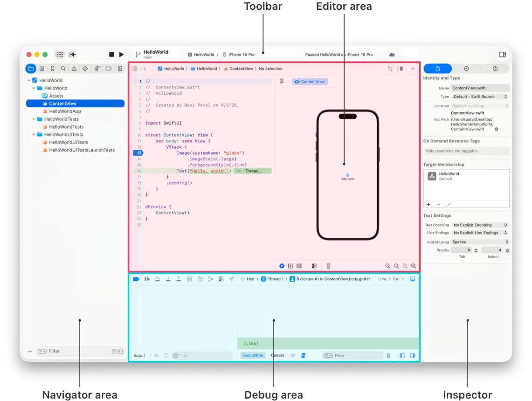Open the Auto variables scope dropdown
Screen dimensions: 532x401
tap(139, 356)
